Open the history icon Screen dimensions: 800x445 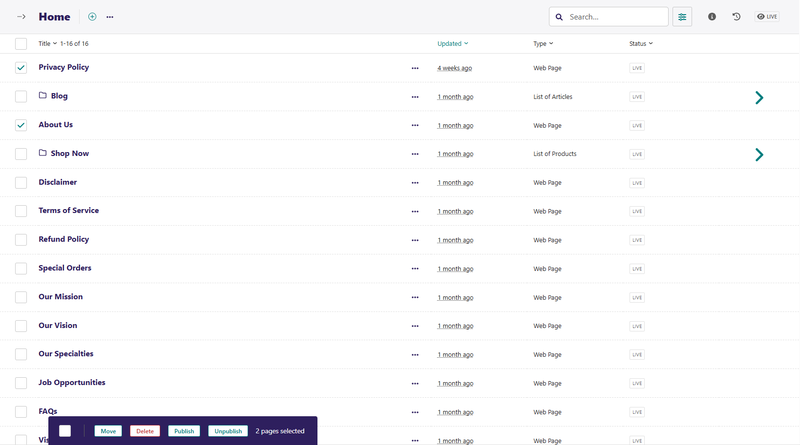737,17
